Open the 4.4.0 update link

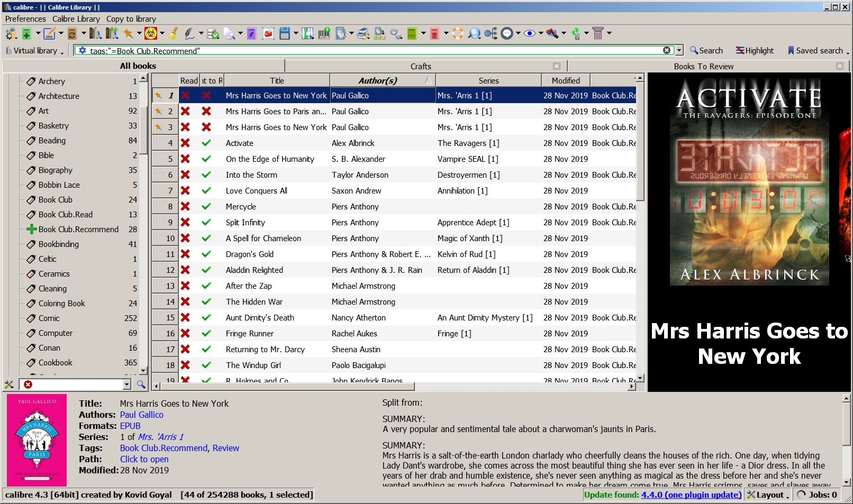tap(691, 495)
